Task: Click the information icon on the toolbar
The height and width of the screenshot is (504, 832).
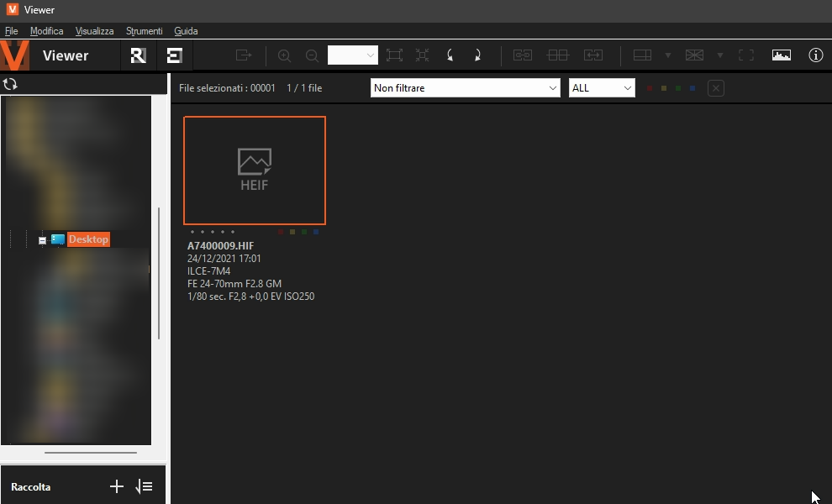Action: coord(815,55)
